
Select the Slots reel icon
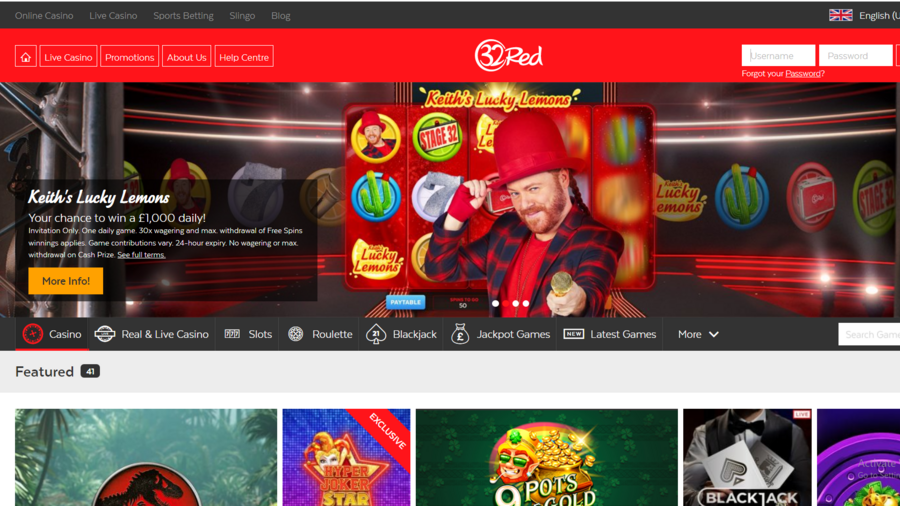click(x=232, y=334)
